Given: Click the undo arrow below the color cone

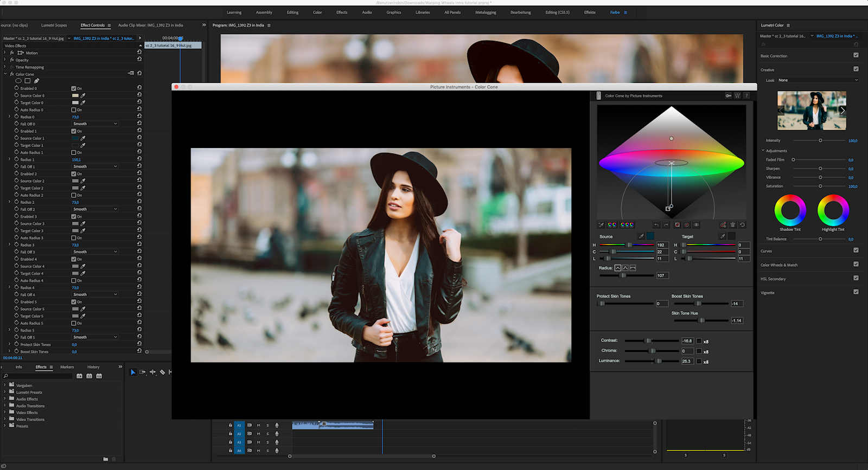Looking at the screenshot, I should (x=656, y=224).
